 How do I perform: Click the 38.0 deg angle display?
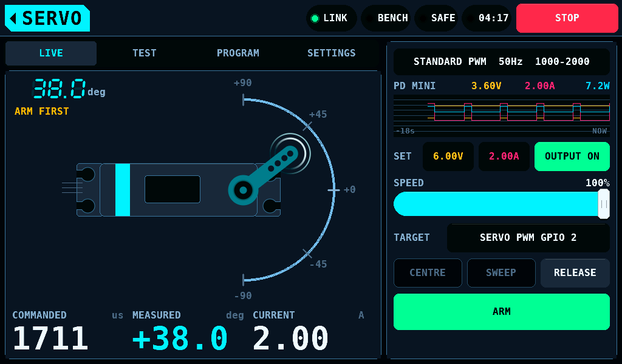pyautogui.click(x=69, y=89)
